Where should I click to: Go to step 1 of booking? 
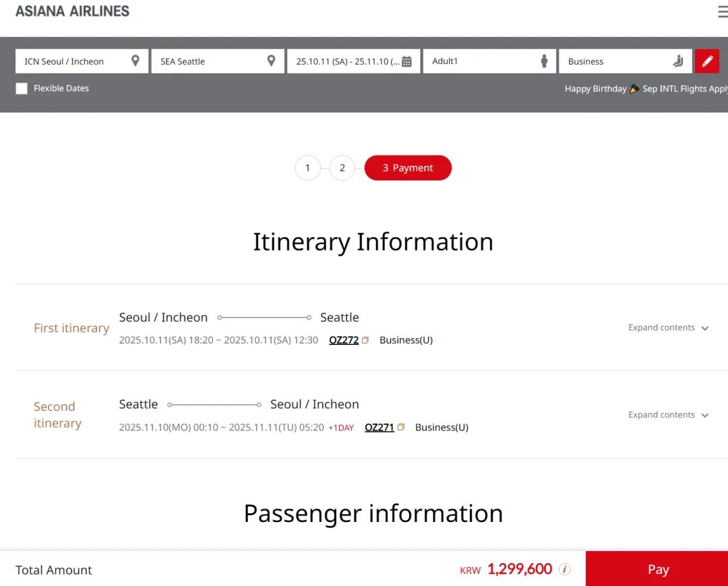tap(307, 168)
